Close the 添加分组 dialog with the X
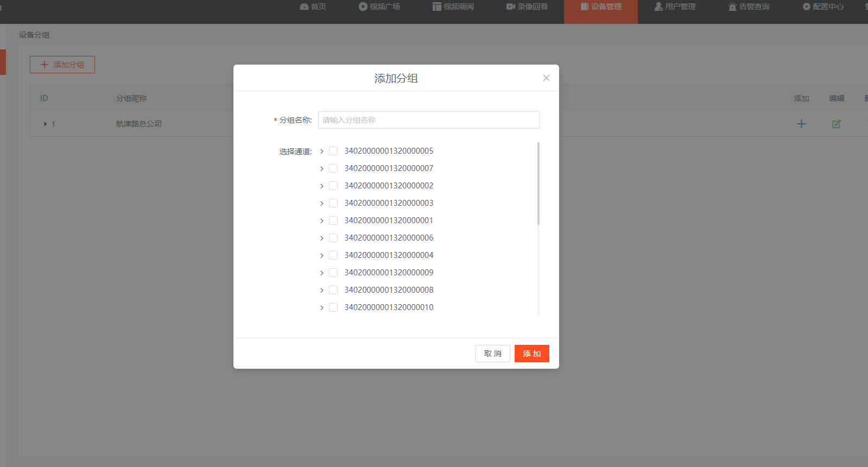Screen dimensions: 868x467 (x=546, y=78)
